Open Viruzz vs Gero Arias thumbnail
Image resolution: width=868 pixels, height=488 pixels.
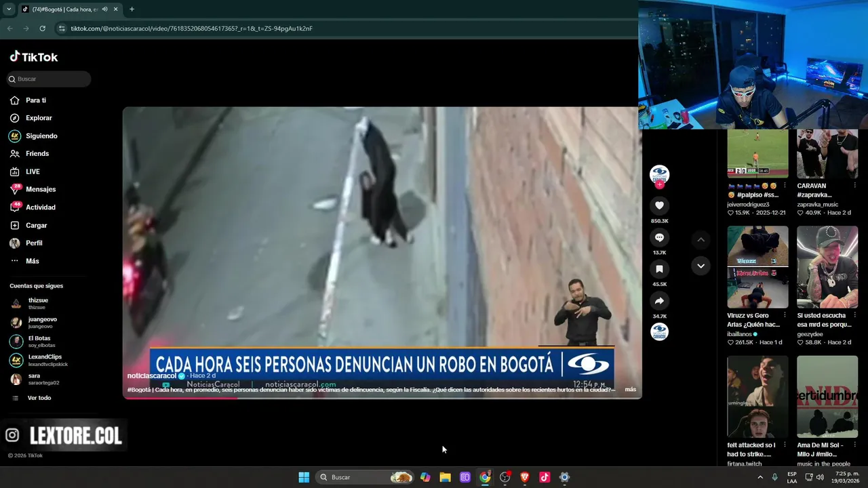click(757, 267)
